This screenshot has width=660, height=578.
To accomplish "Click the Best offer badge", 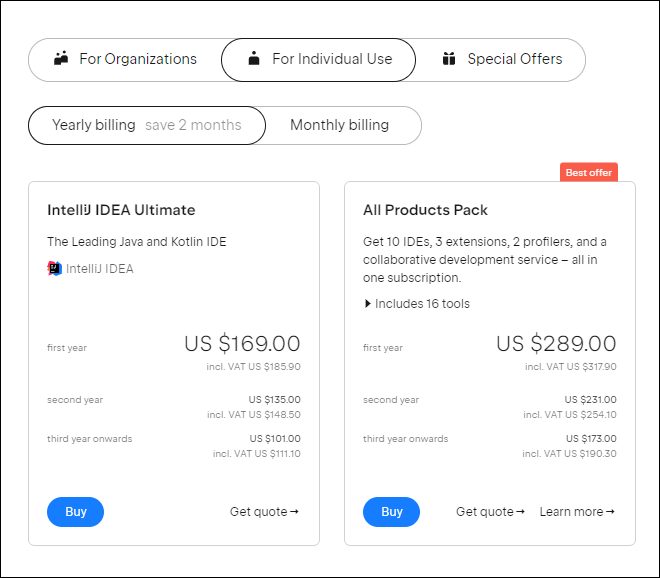I will pyautogui.click(x=589, y=173).
